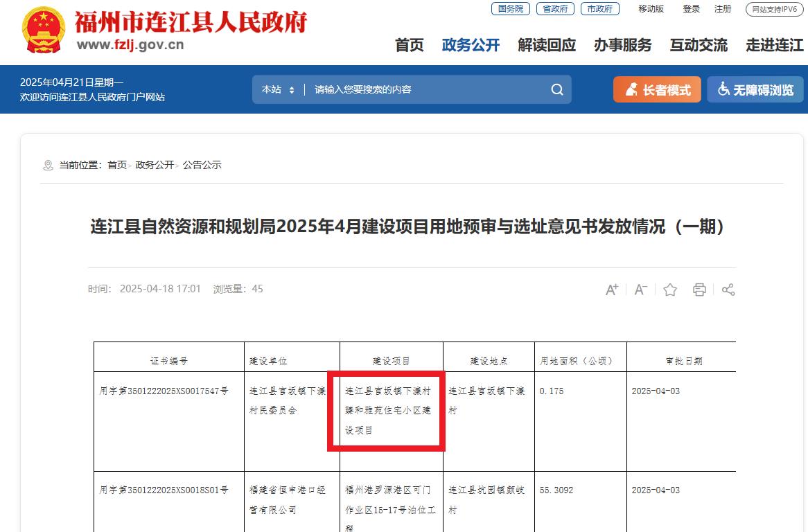
Task: Click the 浏览量: 45 view count
Action: click(238, 289)
